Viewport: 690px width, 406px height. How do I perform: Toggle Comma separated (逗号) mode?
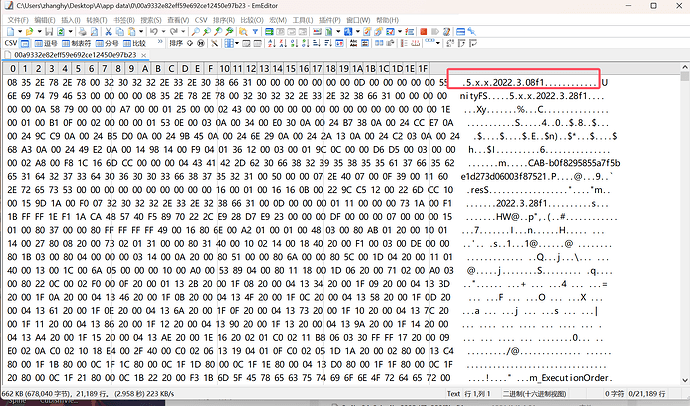[x=46, y=43]
